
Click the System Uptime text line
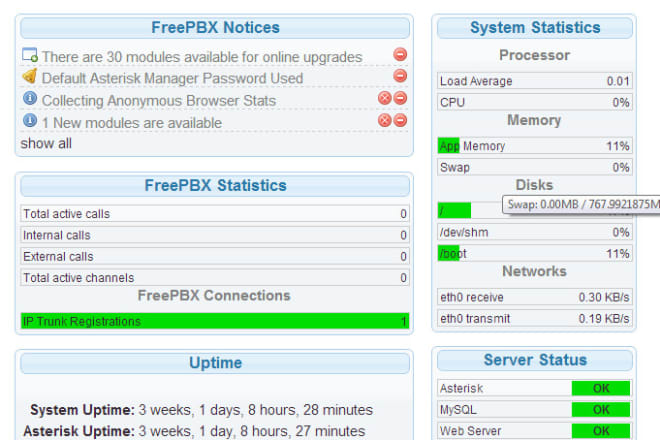(201, 410)
